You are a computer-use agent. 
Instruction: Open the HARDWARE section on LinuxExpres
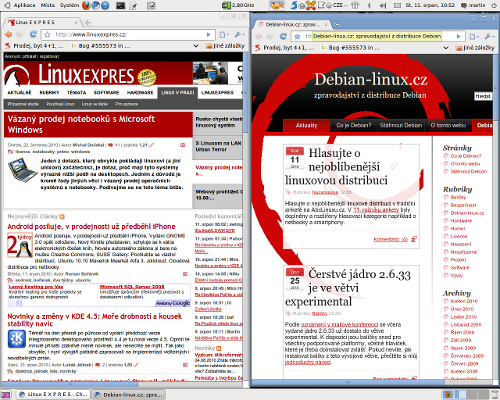[140, 92]
